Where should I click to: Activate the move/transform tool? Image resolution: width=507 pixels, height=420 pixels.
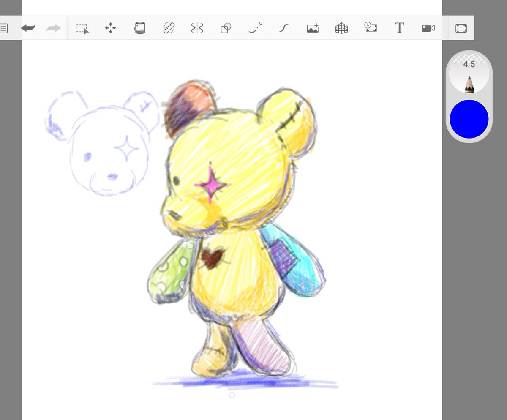[x=111, y=28]
